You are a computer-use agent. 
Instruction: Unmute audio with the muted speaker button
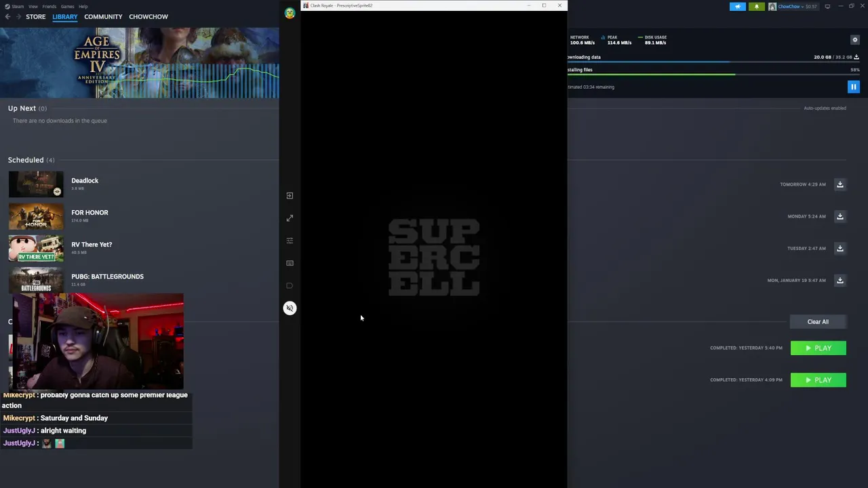[x=290, y=308]
